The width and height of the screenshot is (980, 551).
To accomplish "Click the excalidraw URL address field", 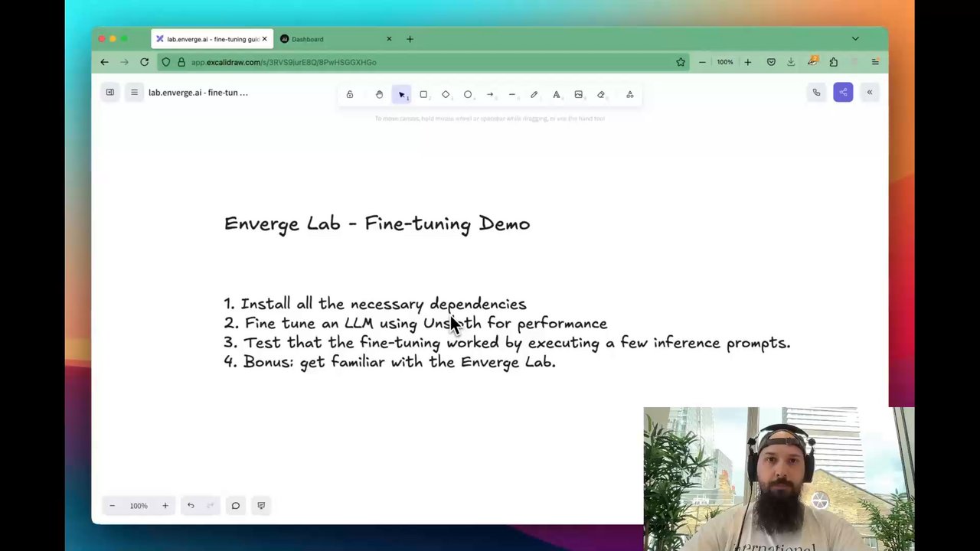I will [x=425, y=62].
